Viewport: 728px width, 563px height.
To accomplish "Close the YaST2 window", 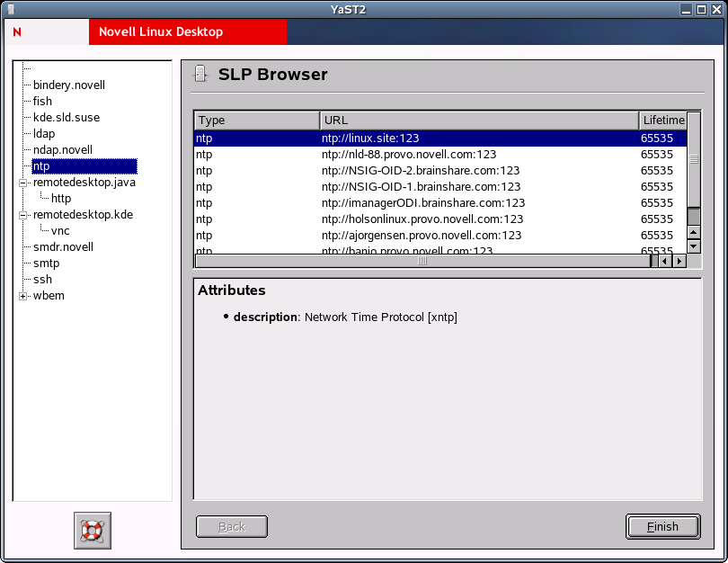I will point(717,9).
